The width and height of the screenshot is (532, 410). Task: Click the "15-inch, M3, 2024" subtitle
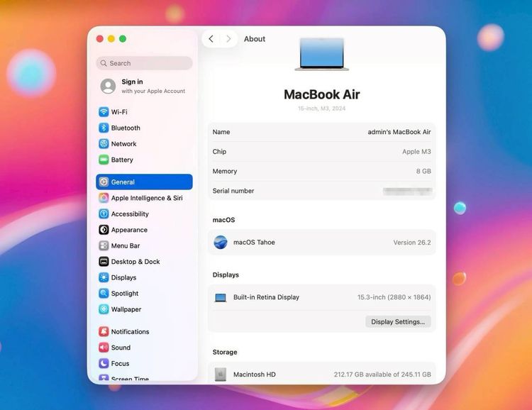coord(321,109)
